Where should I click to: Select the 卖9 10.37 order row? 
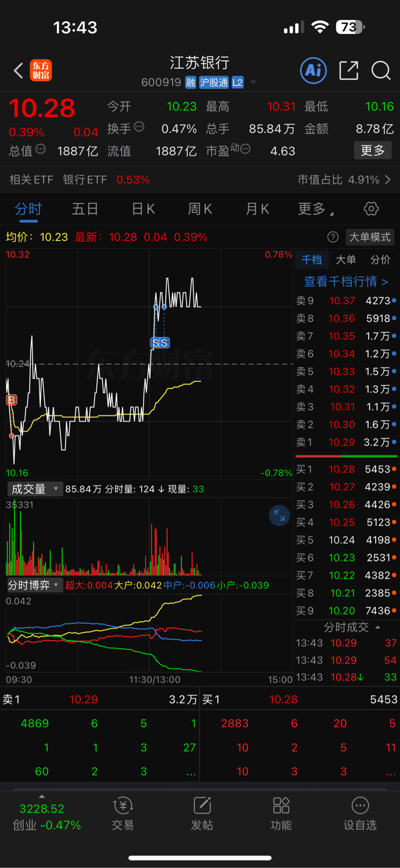346,301
